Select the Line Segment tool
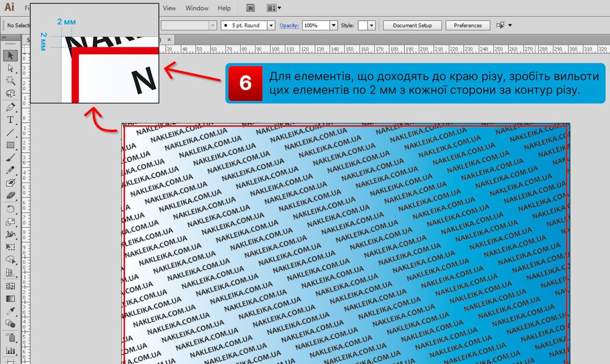Screen dimensions: 610x364 (x=11, y=133)
